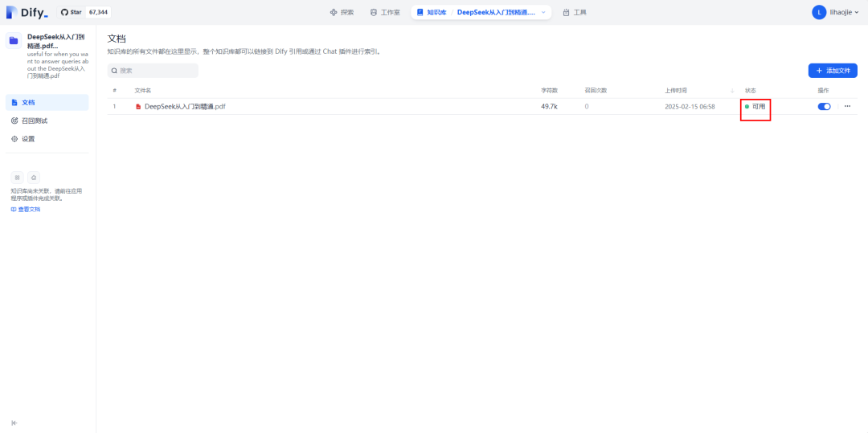The width and height of the screenshot is (868, 433).
Task: Click the upload time 2025-02-15 06:58
Action: (690, 107)
